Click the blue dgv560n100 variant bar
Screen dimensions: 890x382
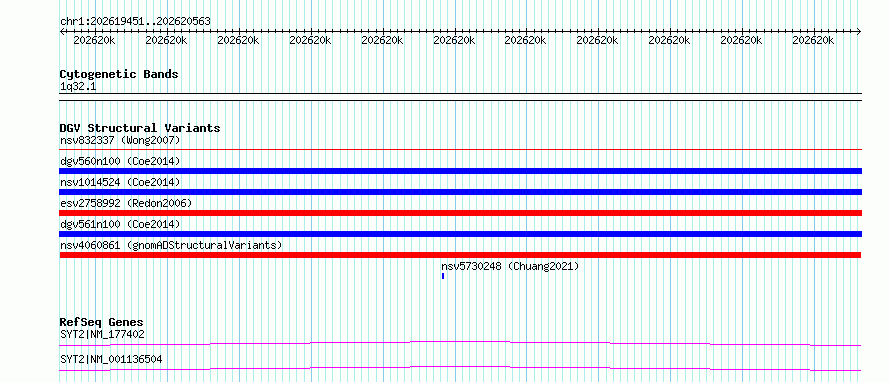click(460, 171)
